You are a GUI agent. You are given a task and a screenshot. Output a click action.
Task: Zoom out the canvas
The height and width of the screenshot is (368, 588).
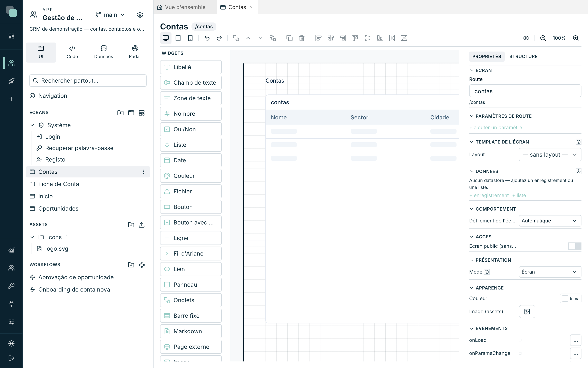pos(543,38)
